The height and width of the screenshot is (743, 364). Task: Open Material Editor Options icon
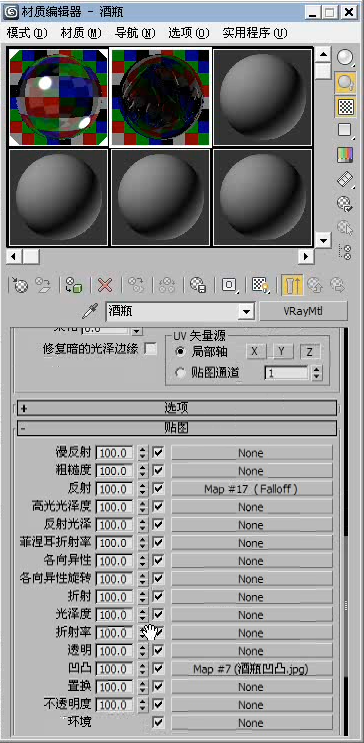pyautogui.click(x=346, y=204)
